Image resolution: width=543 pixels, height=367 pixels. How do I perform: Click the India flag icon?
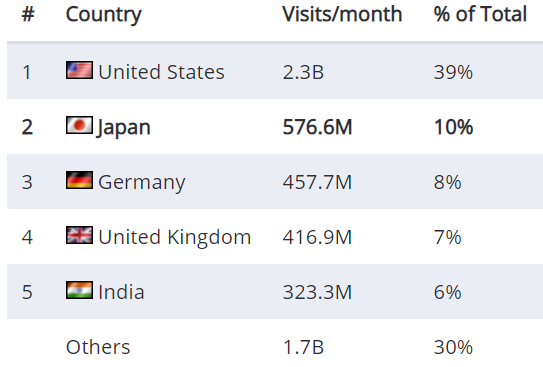79,290
